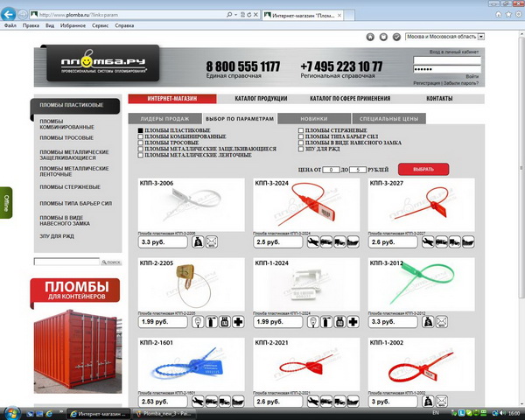Click the Войти login link

pos(472,76)
